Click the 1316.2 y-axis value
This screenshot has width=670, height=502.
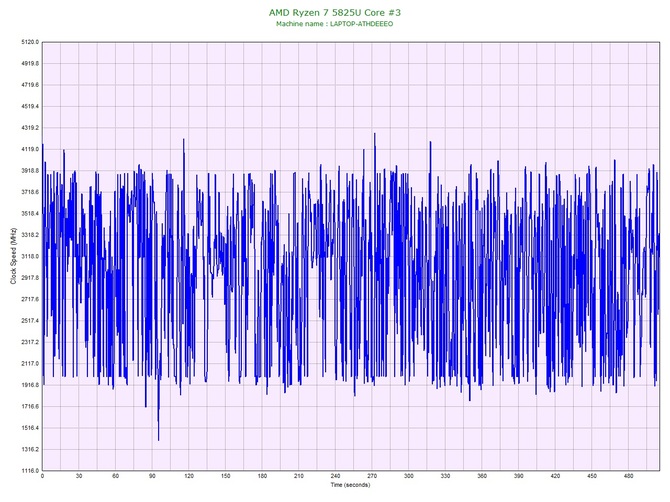30,449
